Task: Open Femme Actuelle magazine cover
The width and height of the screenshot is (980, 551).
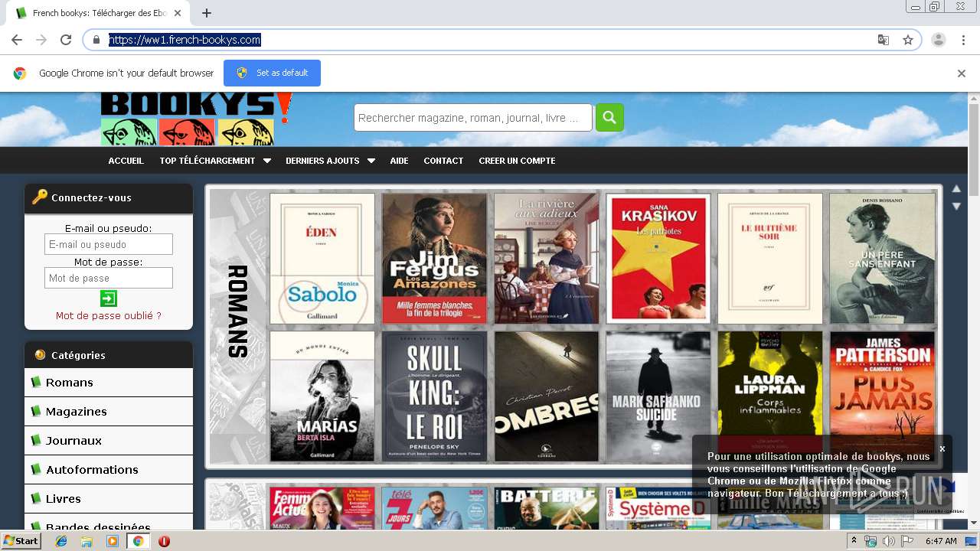Action: tap(322, 508)
